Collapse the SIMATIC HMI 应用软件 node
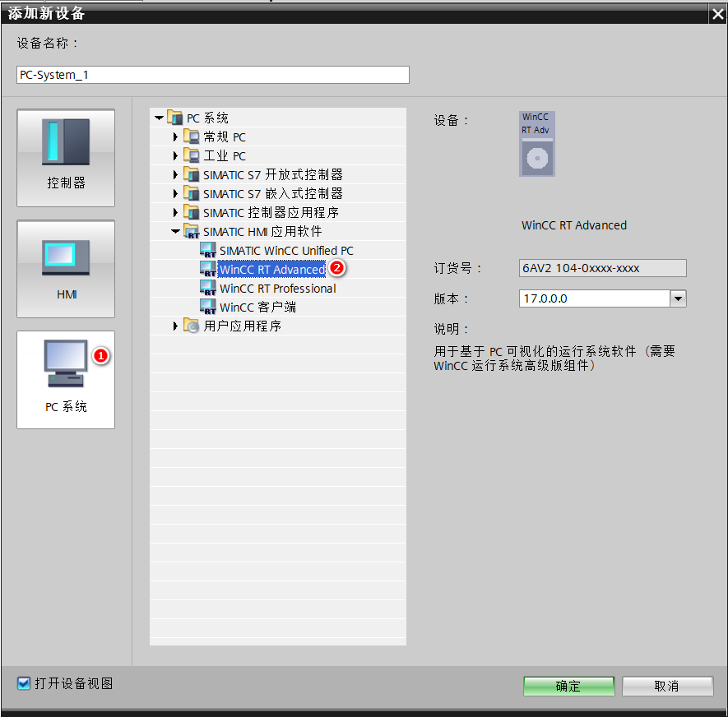The image size is (728, 717). click(x=175, y=232)
